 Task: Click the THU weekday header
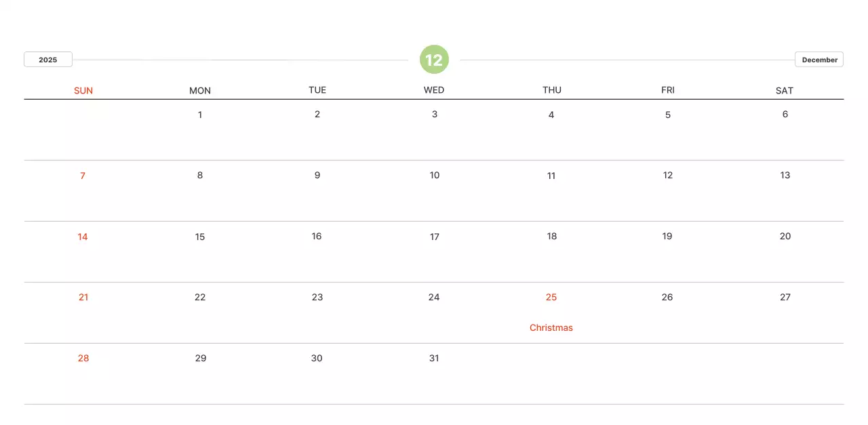click(552, 90)
